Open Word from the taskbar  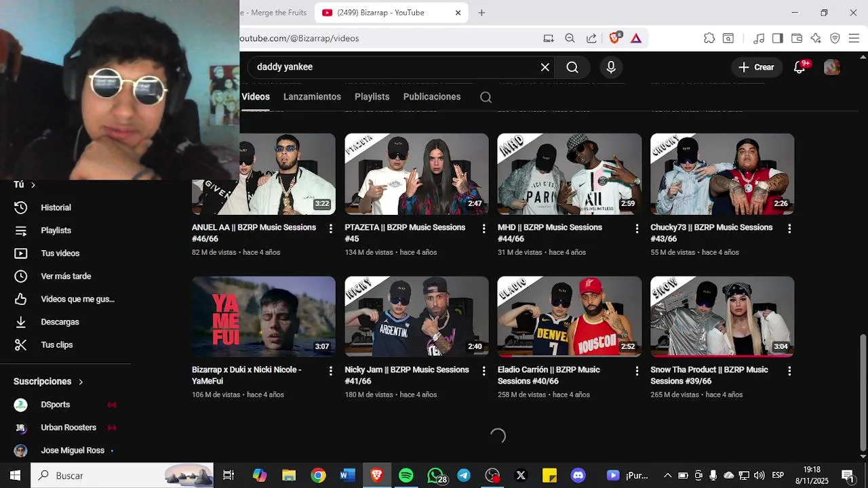pos(347,476)
